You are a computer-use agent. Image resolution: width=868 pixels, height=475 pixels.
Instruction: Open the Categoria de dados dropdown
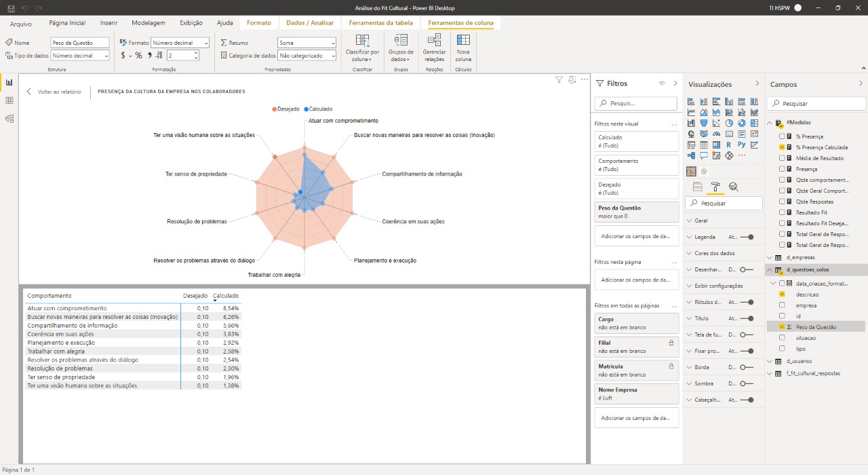point(307,56)
